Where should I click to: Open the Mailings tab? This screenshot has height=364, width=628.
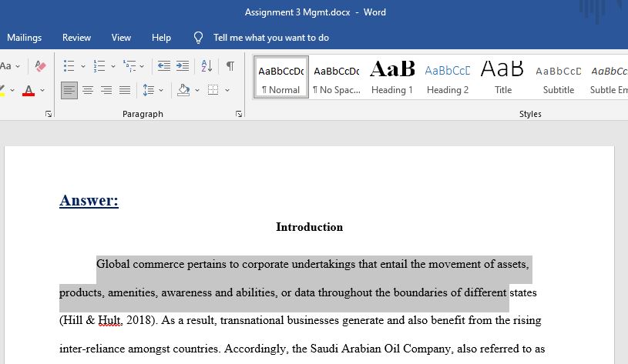tap(24, 38)
